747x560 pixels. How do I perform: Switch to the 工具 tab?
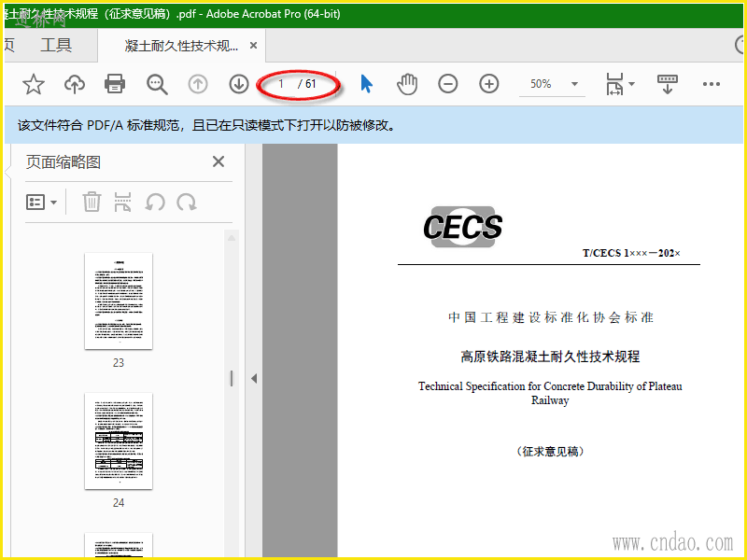tap(56, 45)
